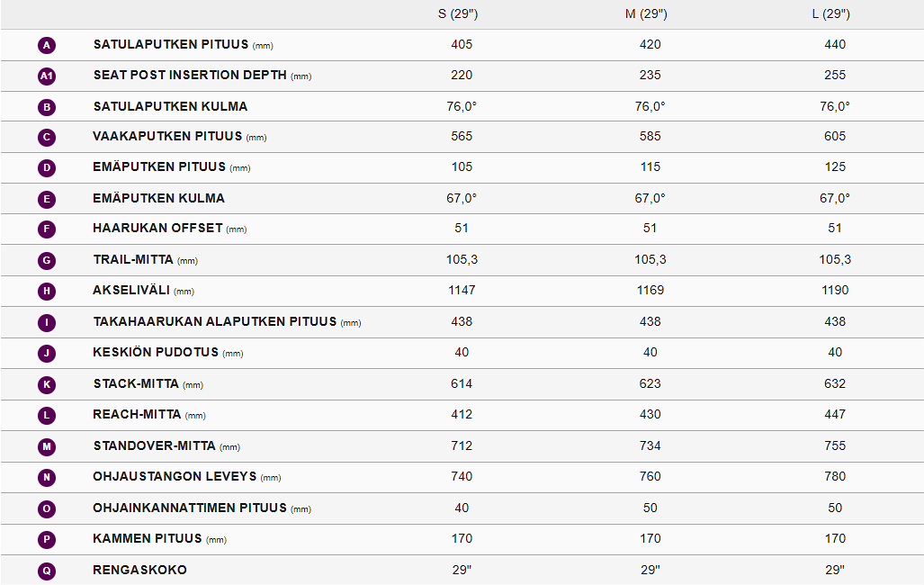Click the VAAKAPUTKEN PITUUS label
924x585 pixels.
[168, 137]
